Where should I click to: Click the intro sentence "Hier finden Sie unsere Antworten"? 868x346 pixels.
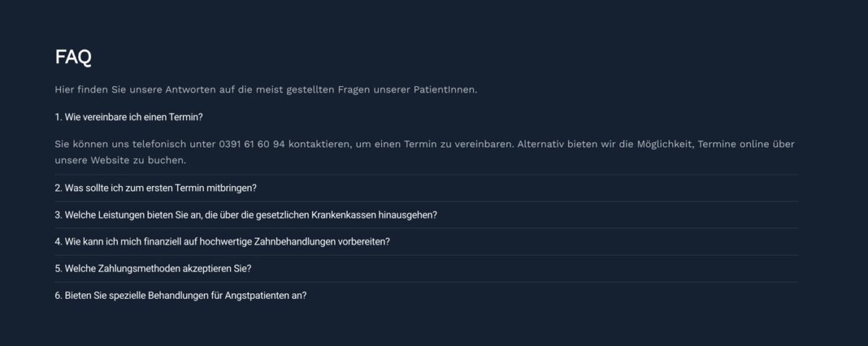point(265,90)
